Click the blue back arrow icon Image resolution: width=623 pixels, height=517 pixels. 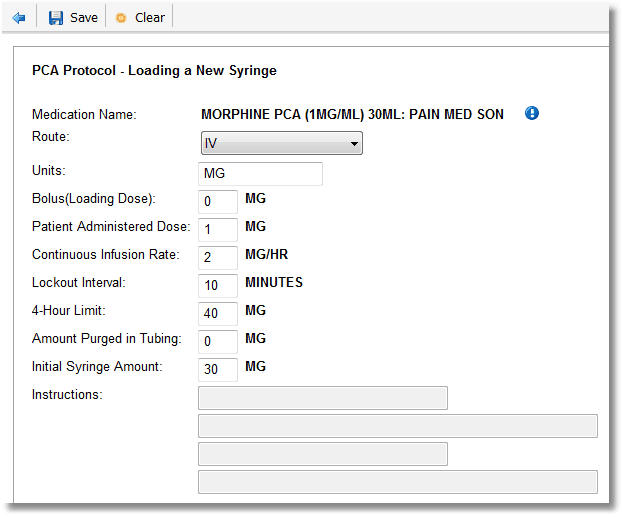click(x=19, y=18)
